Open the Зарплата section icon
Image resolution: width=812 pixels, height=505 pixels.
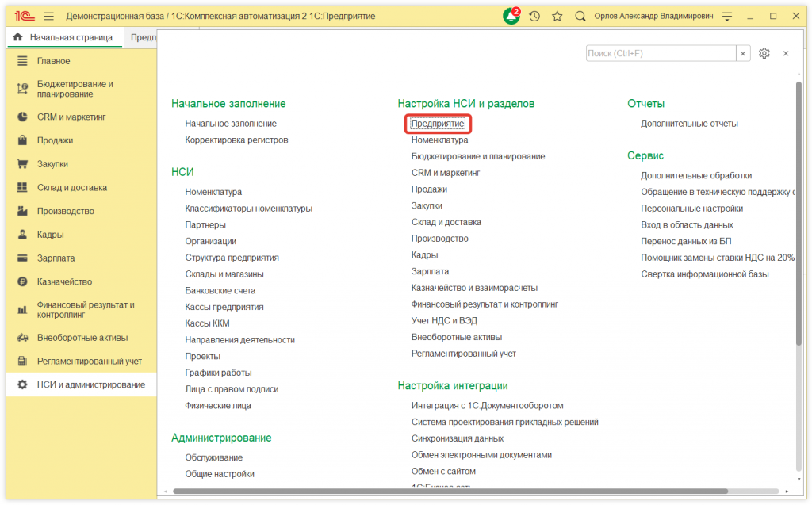(21, 258)
